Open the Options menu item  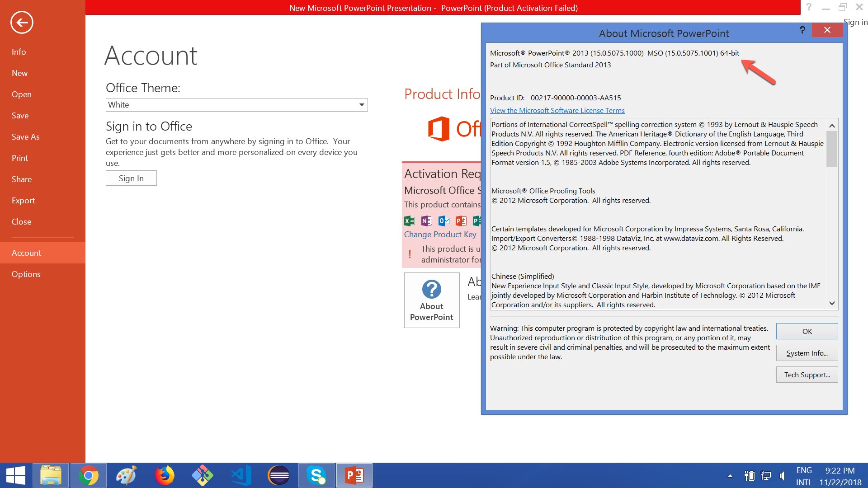click(26, 274)
